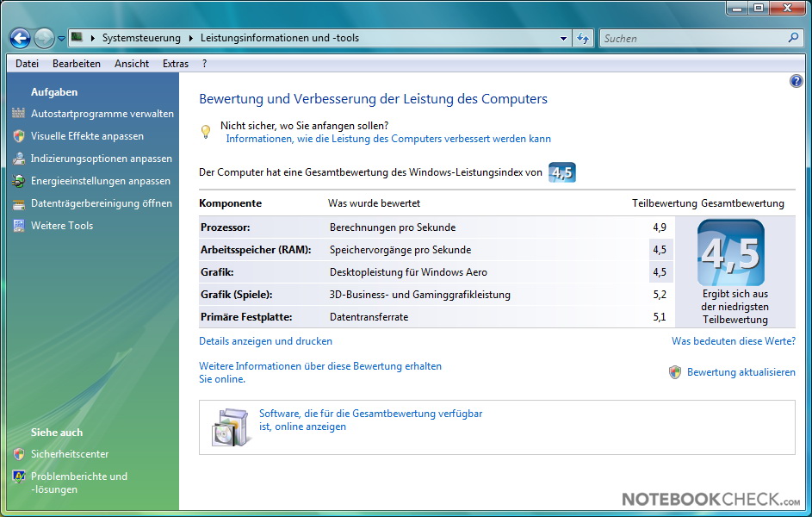Image resolution: width=812 pixels, height=517 pixels.
Task: Click Indizierungsoptionen anpassen icon
Action: (x=19, y=158)
